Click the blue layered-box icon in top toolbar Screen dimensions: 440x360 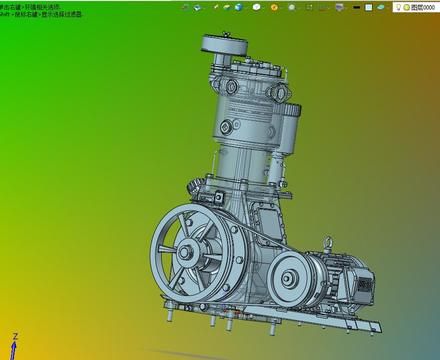click(x=197, y=7)
